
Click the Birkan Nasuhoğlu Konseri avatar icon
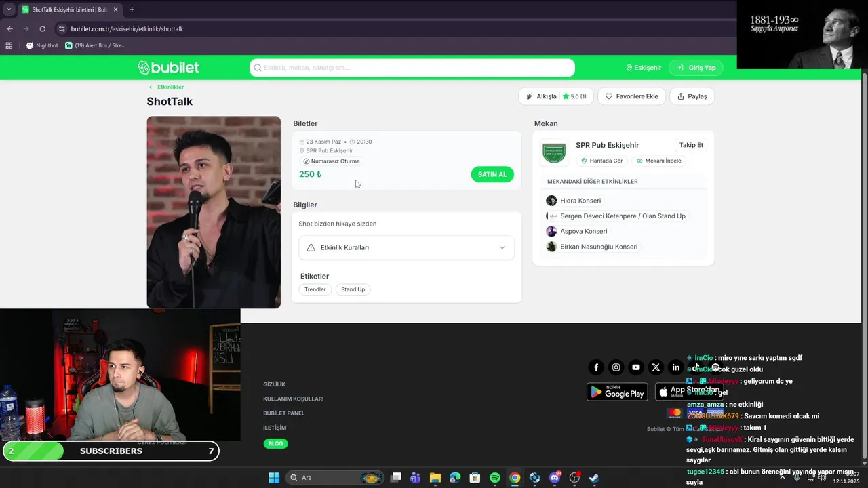(x=551, y=247)
